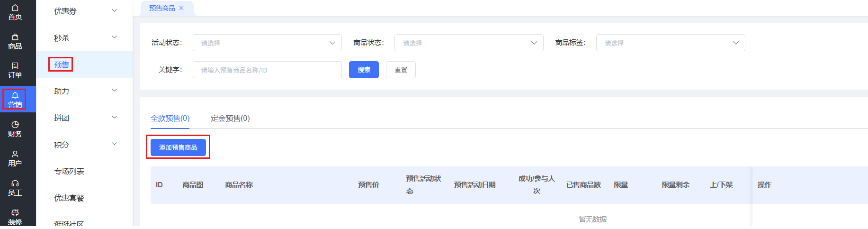
Task: Expand the 拼团 submenu
Action: point(114,117)
